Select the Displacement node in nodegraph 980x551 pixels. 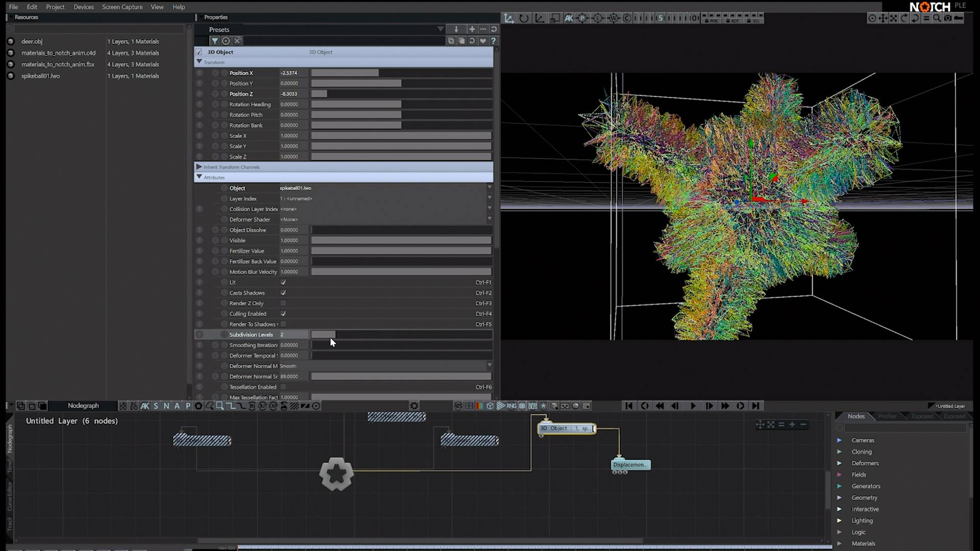pos(631,465)
